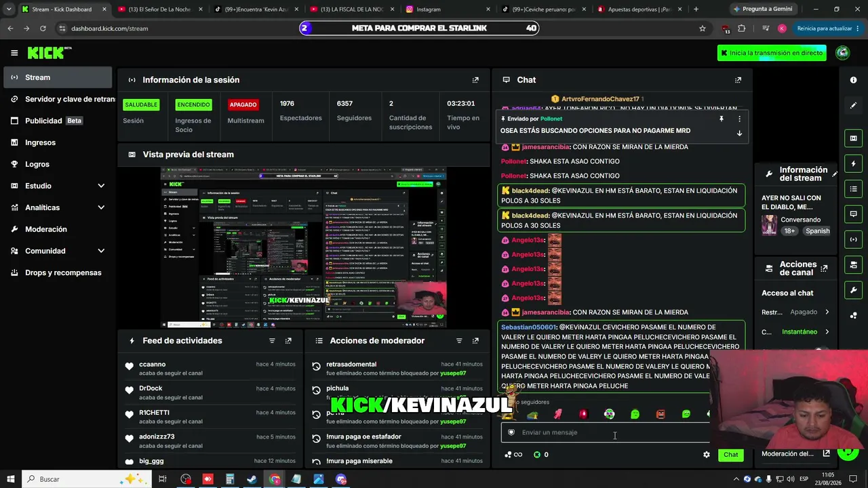
Task: Switch to the Instagram browser tab
Action: (448, 9)
